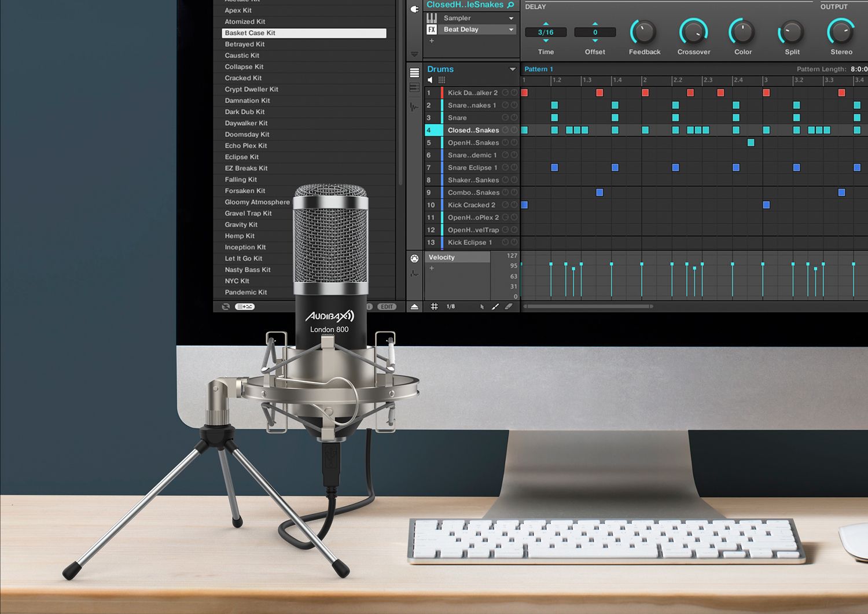Click the EDIT button in the browser footer
The height and width of the screenshot is (614, 868).
pos(387,307)
